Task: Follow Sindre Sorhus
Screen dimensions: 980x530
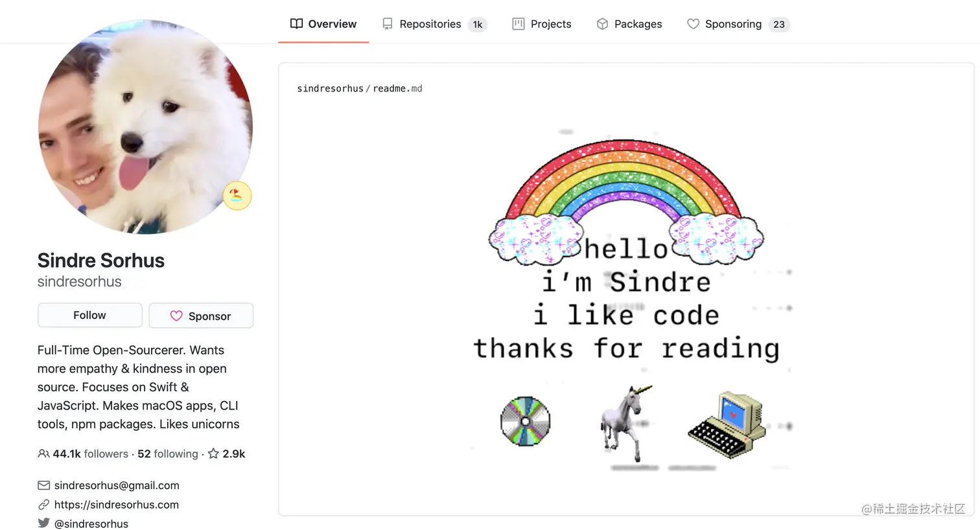Action: click(x=90, y=315)
